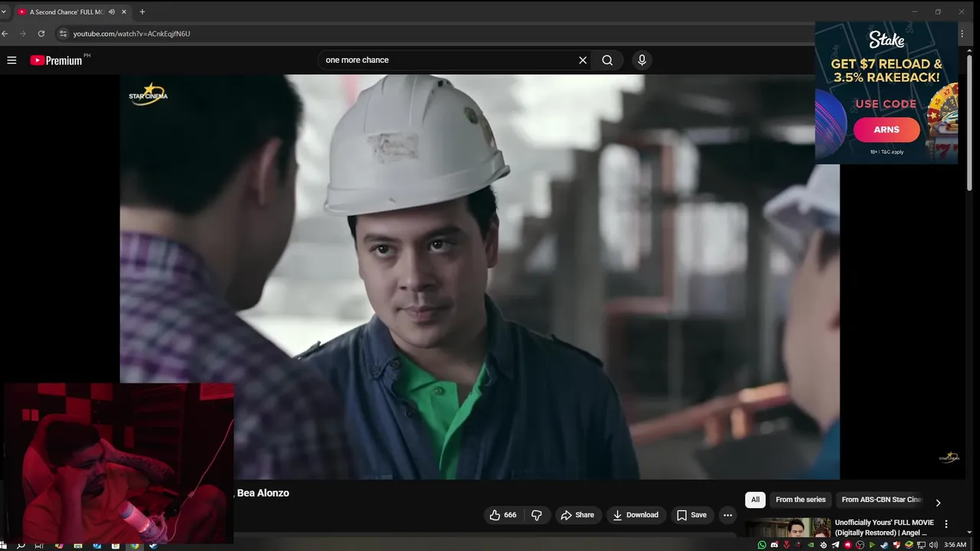Viewport: 980px width, 551px height.
Task: Download the video
Action: [635, 515]
